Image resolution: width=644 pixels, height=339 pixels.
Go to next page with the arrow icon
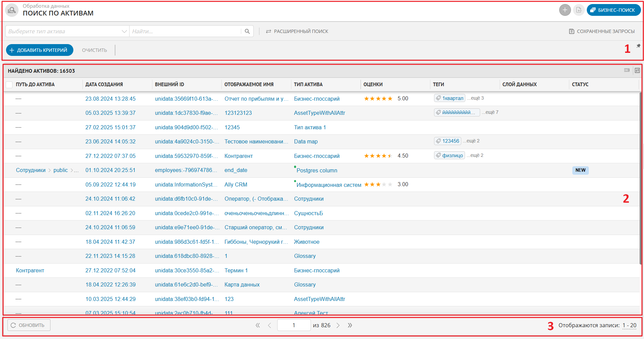pos(338,325)
